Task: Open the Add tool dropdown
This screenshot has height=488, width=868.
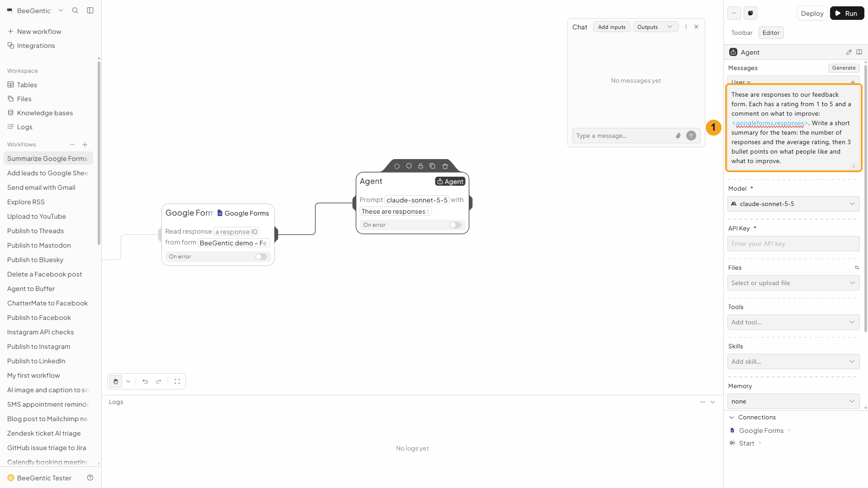Action: (793, 322)
